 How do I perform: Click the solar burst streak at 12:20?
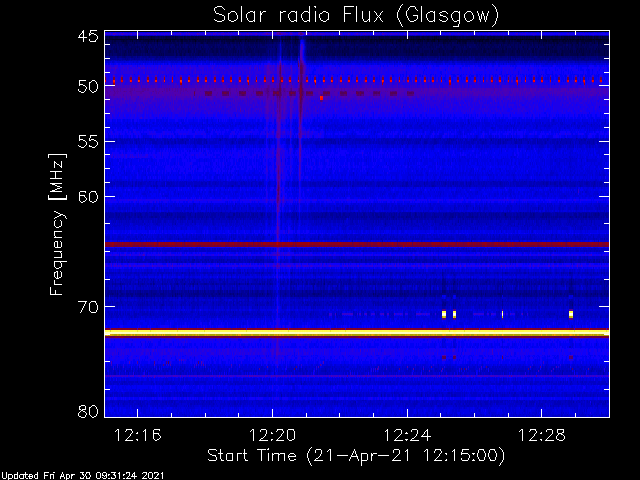click(278, 196)
